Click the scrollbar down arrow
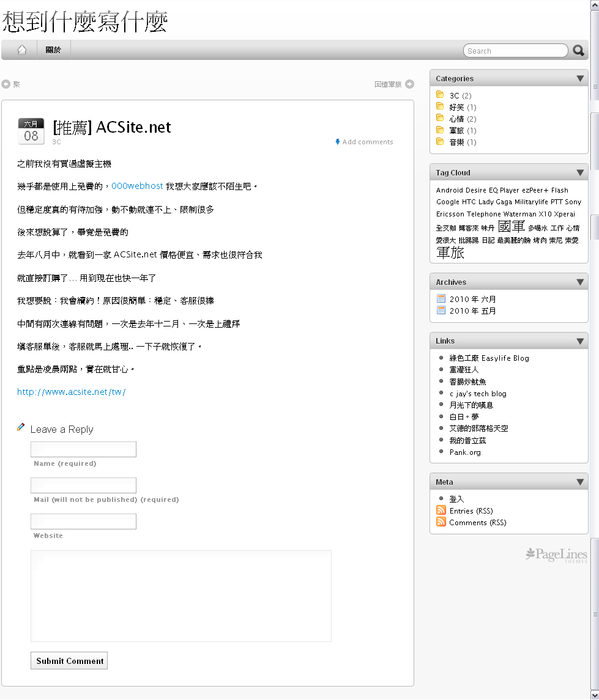The height and width of the screenshot is (700, 599). point(595,695)
